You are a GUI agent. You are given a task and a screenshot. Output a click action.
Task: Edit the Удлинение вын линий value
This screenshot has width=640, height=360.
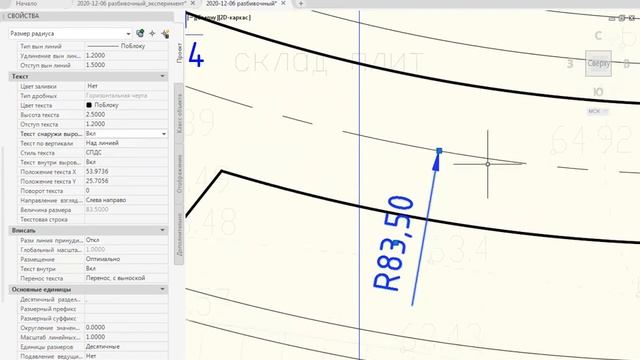pyautogui.click(x=126, y=56)
